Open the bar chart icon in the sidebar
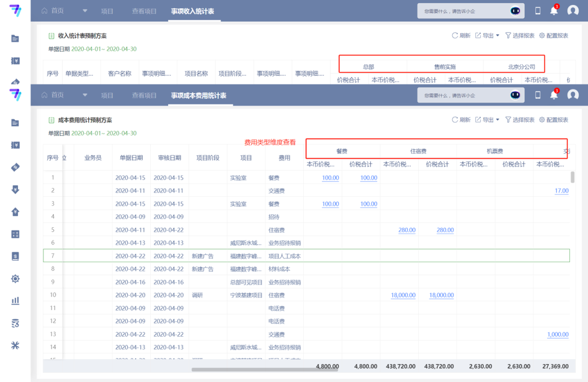Viewport: 588px width, 382px height. point(15,301)
